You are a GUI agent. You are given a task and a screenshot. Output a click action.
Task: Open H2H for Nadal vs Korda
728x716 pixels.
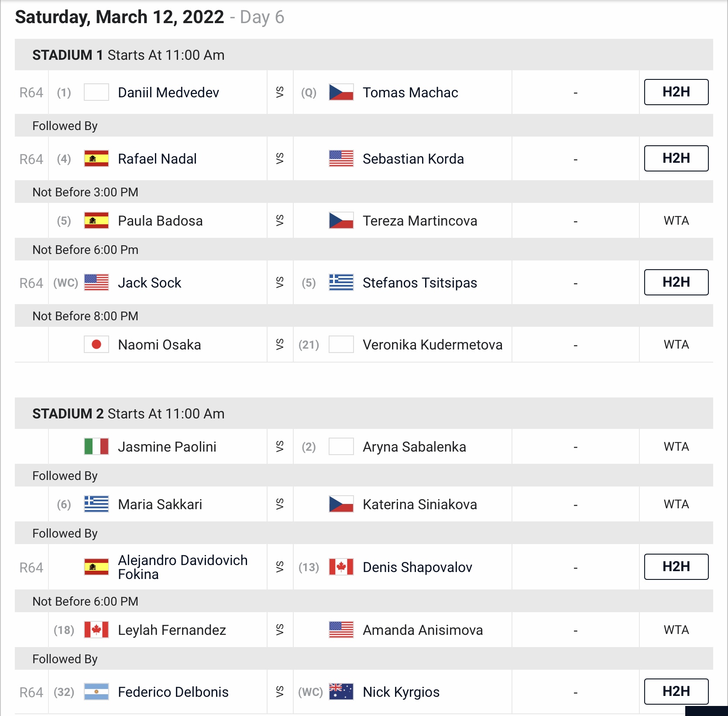pyautogui.click(x=676, y=158)
